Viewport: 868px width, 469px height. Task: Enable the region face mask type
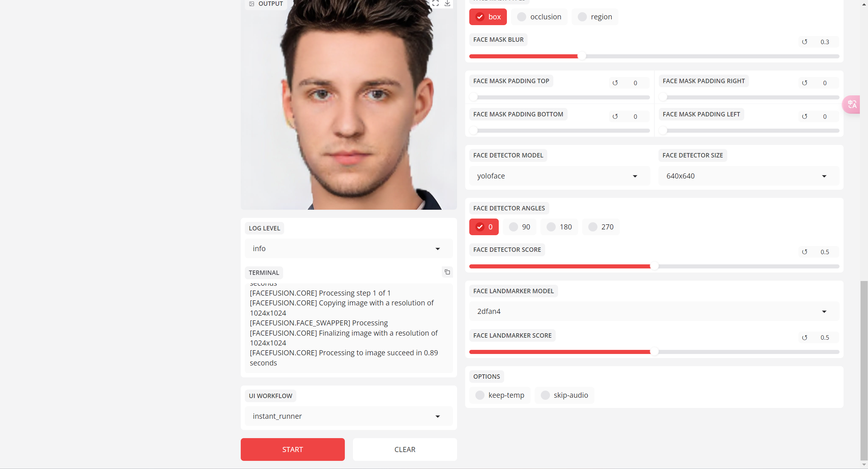click(595, 17)
